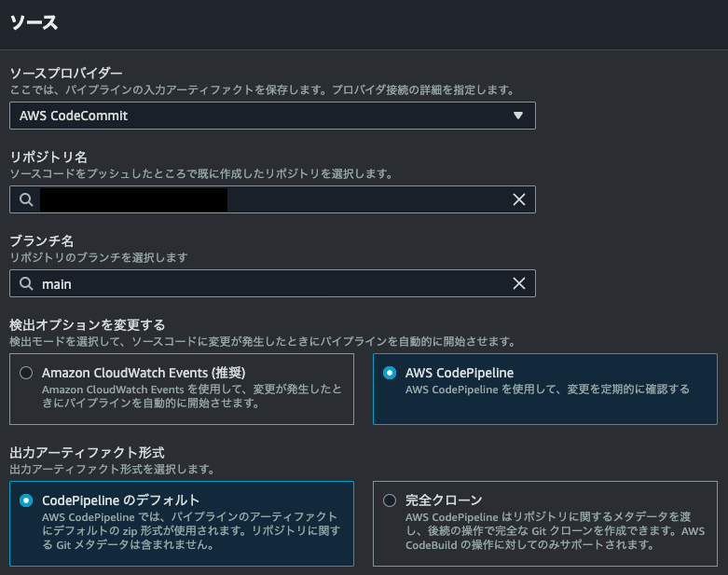Click the ブランチ名 label
The height and width of the screenshot is (575, 728).
tap(42, 240)
